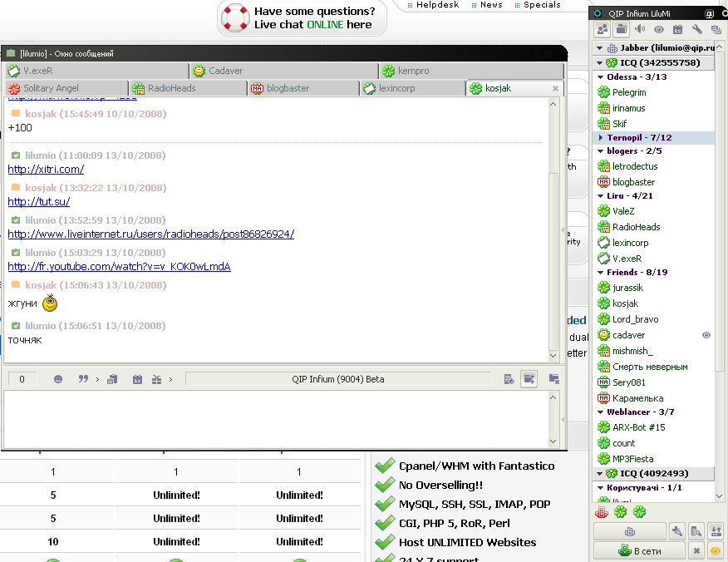
Task: Collapse the Odessa contact group
Action: pyautogui.click(x=600, y=77)
